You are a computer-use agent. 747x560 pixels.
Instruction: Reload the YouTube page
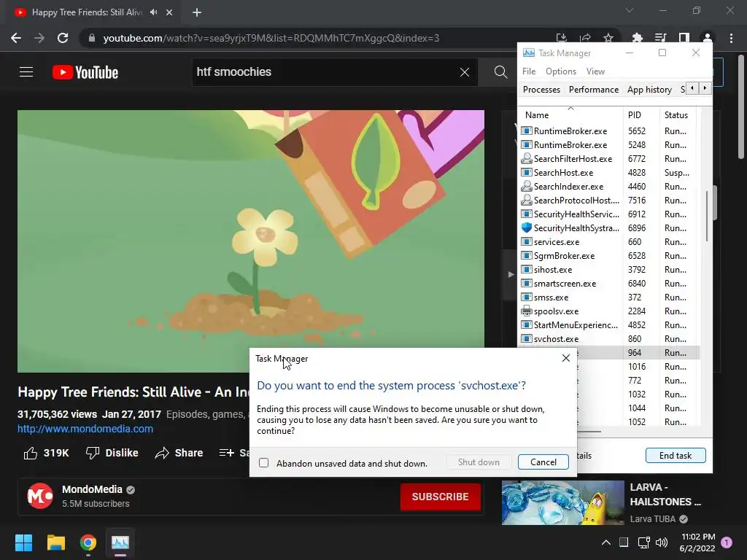(x=63, y=38)
